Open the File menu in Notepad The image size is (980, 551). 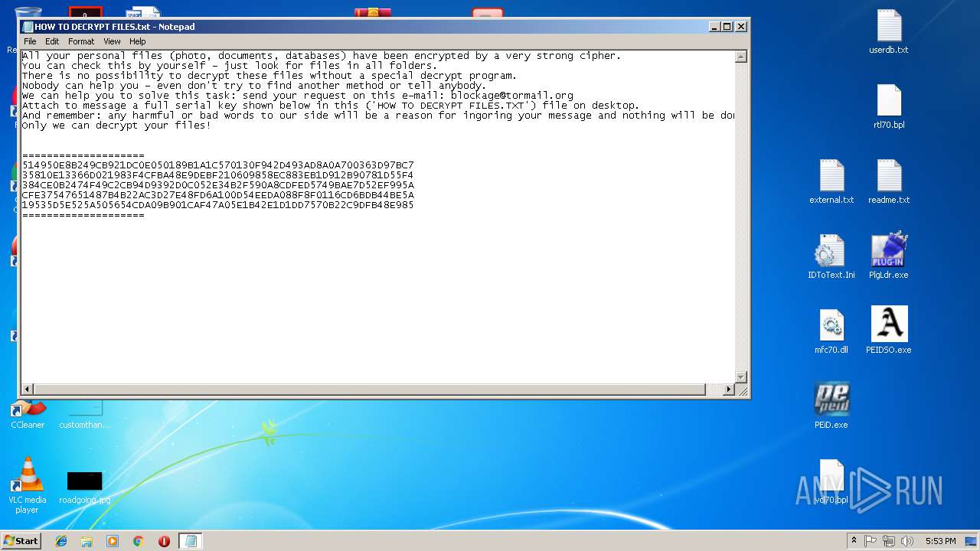point(30,41)
